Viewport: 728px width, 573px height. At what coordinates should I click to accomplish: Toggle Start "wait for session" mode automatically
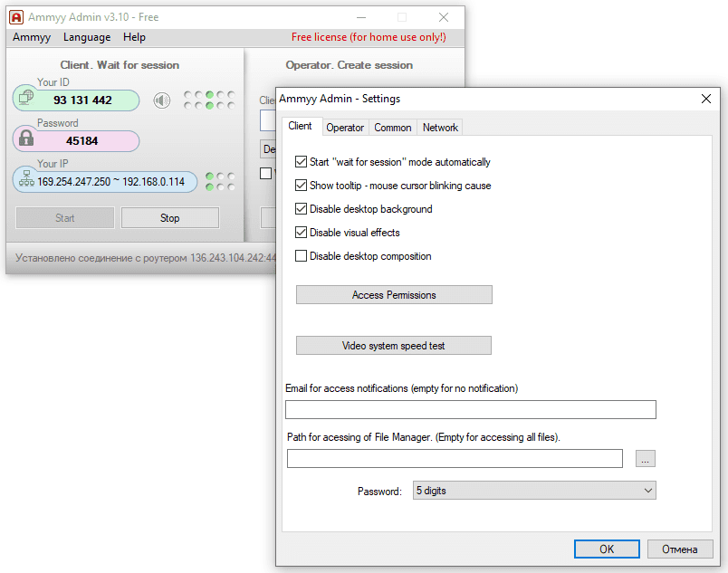(301, 161)
